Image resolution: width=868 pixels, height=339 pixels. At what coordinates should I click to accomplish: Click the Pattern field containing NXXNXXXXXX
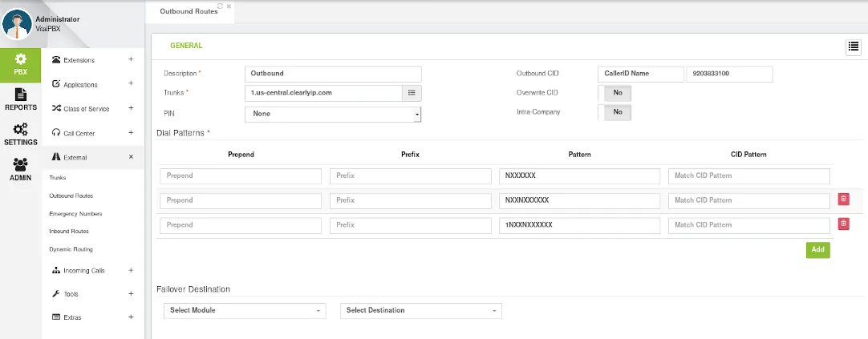(x=579, y=200)
